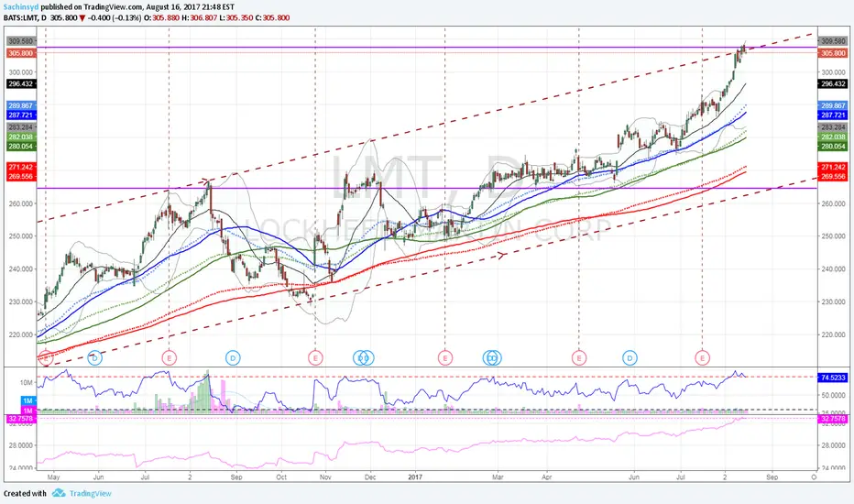Click the red 271.242 label on the left axis
854x504 pixels.
pyautogui.click(x=21, y=167)
